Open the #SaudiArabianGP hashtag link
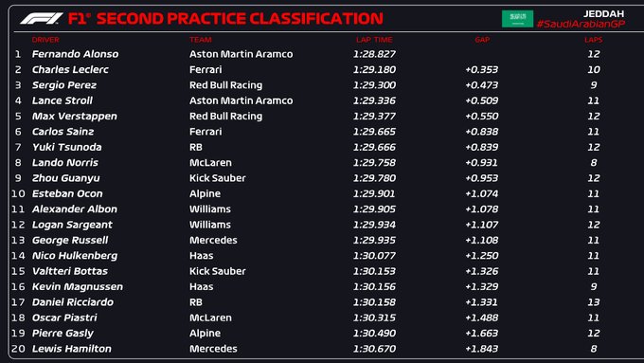 coord(581,25)
